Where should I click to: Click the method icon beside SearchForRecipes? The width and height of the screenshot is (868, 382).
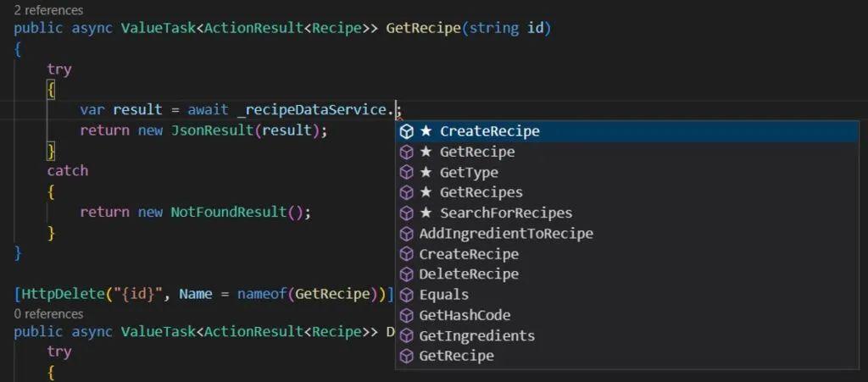coord(407,213)
